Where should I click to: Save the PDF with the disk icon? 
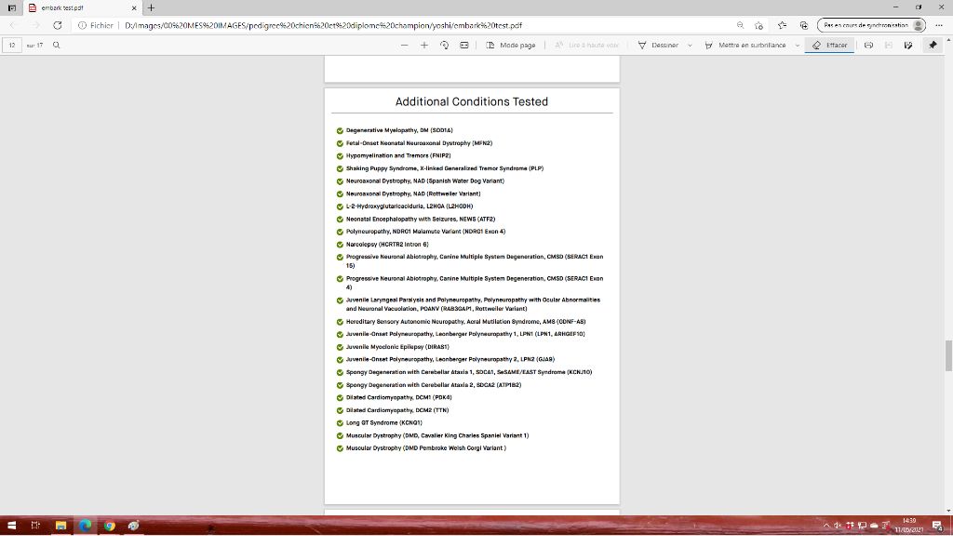pyautogui.click(x=889, y=45)
